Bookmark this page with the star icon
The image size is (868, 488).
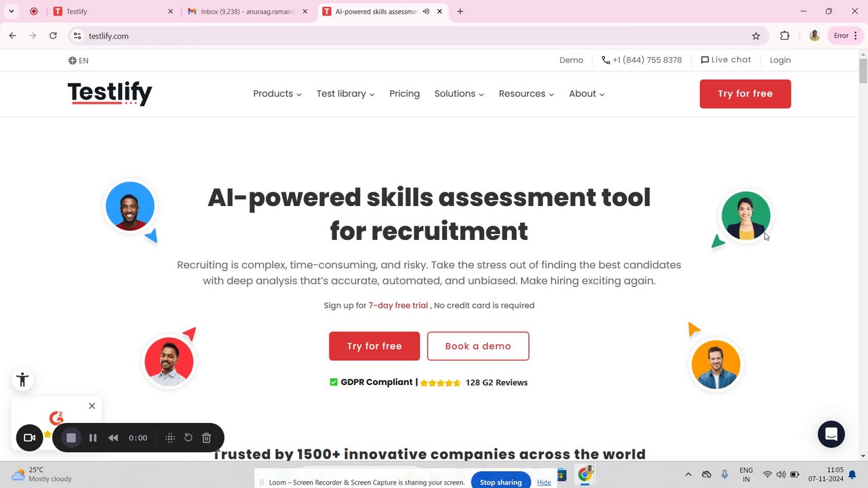pyautogui.click(x=756, y=36)
